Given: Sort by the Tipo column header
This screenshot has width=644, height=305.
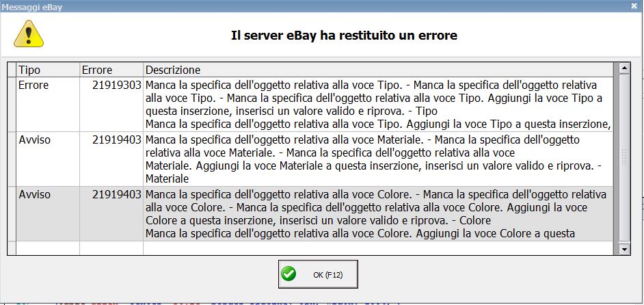Looking at the screenshot, I should (48, 70).
